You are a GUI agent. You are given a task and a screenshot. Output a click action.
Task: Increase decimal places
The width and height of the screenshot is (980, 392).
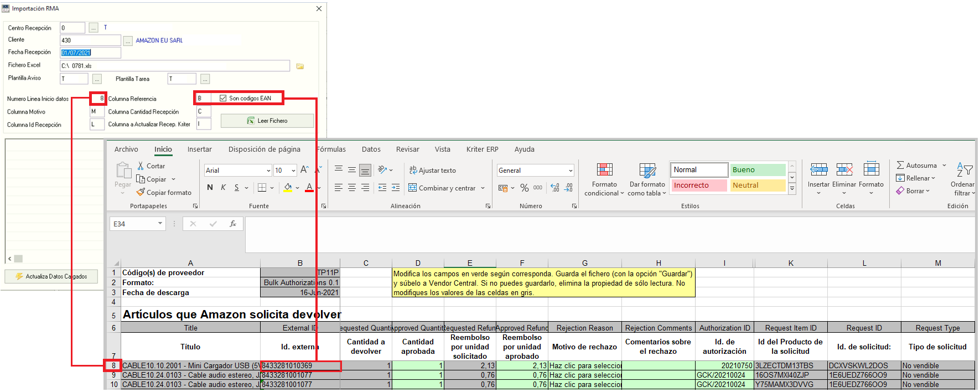tap(555, 188)
